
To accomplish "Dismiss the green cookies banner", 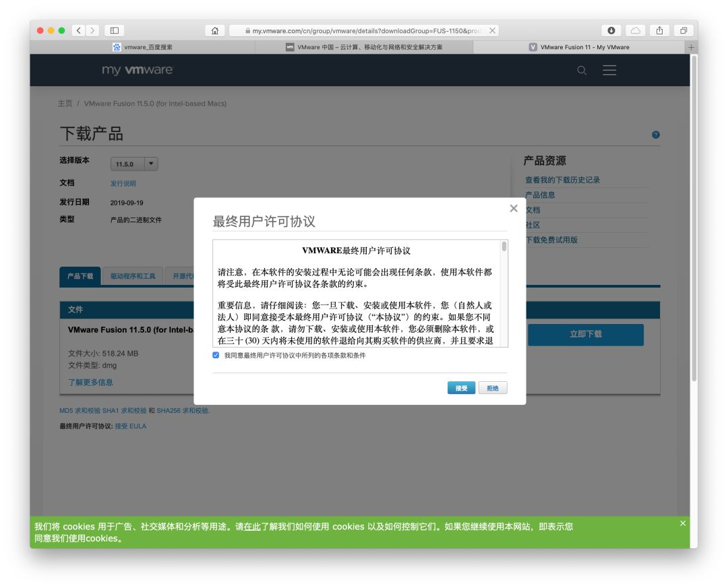I will (683, 523).
